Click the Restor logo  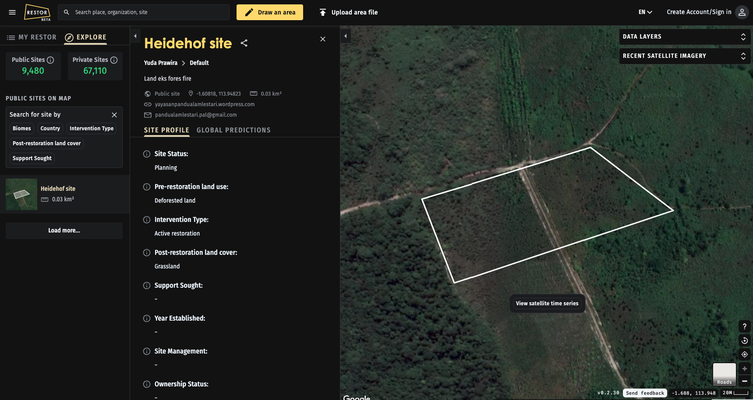click(x=37, y=13)
